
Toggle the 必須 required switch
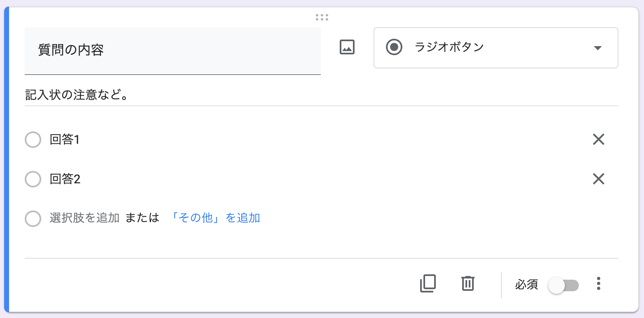coord(563,285)
